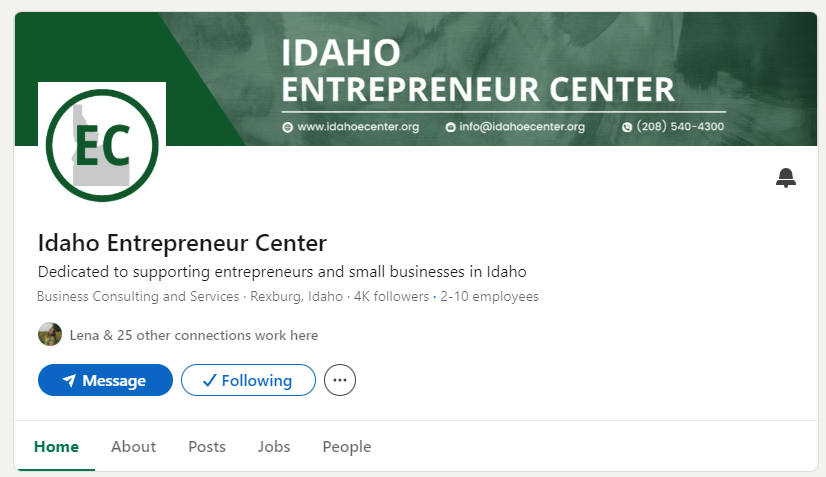Click Lena's connection profile photo
826x477 pixels.
click(50, 334)
